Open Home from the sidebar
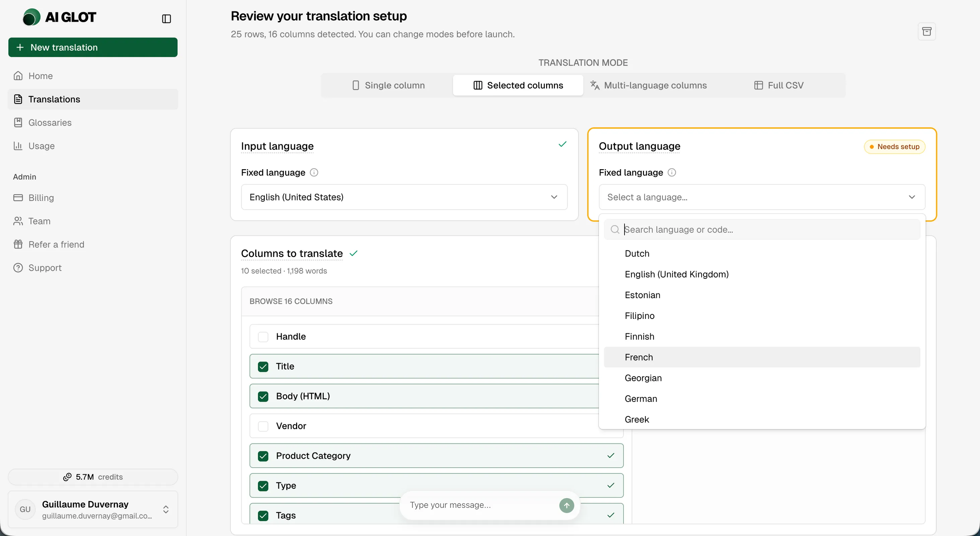The width and height of the screenshot is (980, 536). coord(93,76)
